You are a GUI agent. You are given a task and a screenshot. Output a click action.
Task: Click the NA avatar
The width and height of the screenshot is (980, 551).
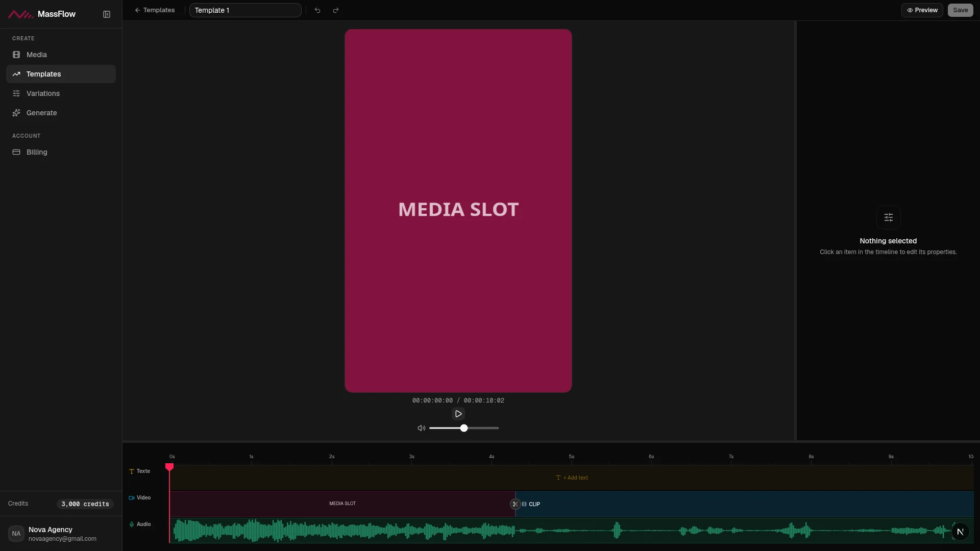pyautogui.click(x=16, y=534)
